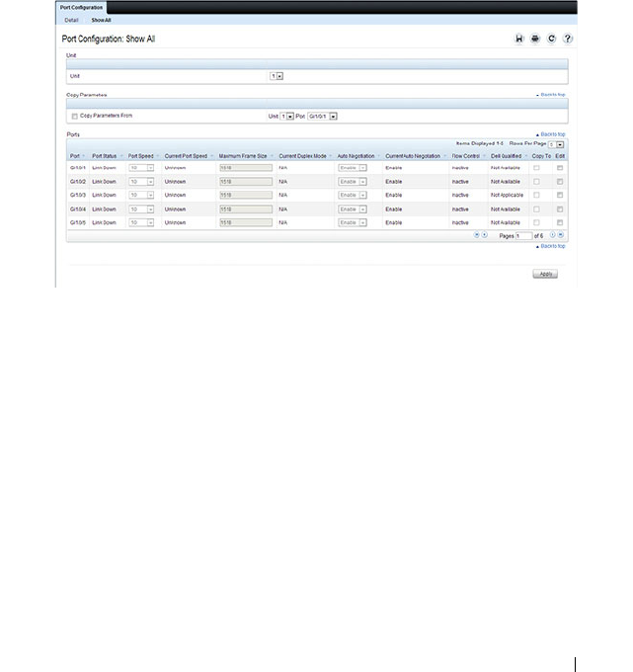This screenshot has height=672, width=633.
Task: Sort by Maximum Frame Size column arrow
Action: (272, 156)
